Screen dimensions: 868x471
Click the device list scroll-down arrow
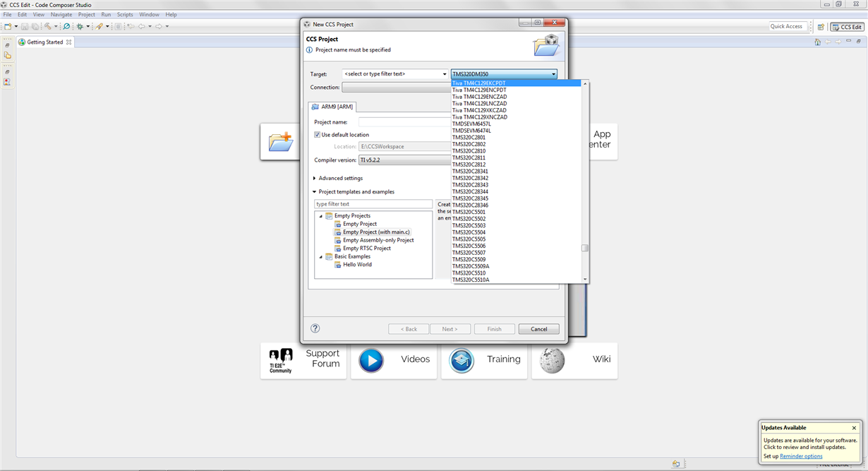pos(585,280)
